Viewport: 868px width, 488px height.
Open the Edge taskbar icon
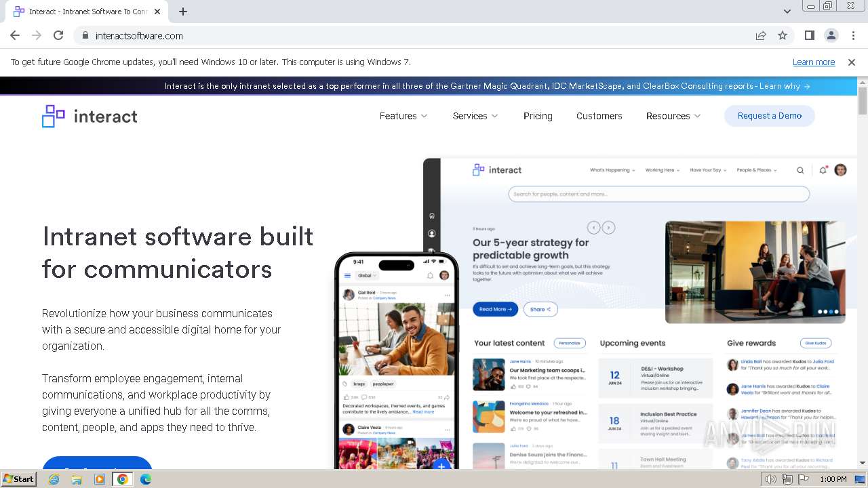point(146,479)
